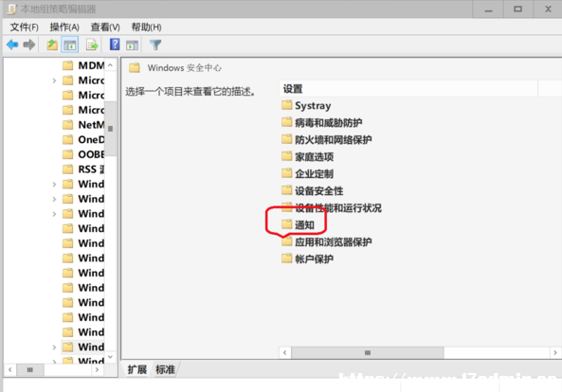Click the 设置 column header

click(408, 89)
